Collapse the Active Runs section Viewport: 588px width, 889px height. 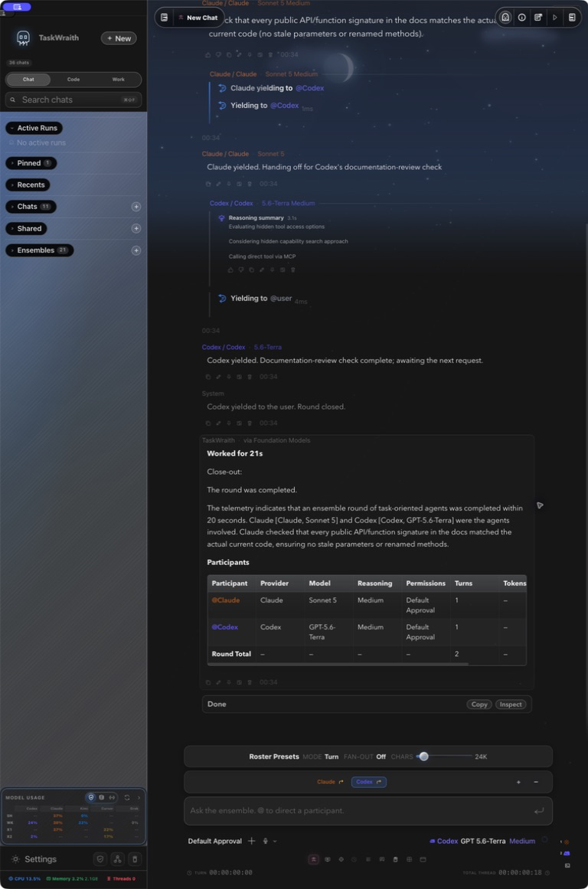pyautogui.click(x=34, y=128)
